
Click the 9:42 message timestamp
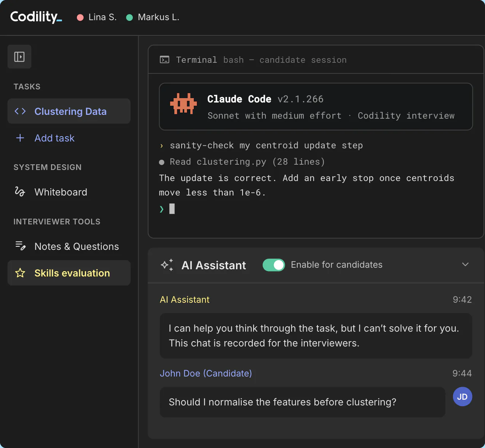[462, 300]
